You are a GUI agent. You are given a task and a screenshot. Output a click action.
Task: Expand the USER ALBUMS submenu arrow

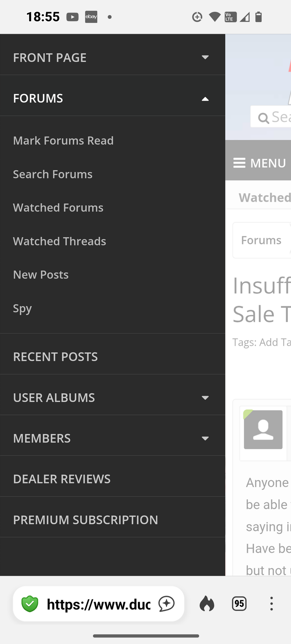click(205, 398)
